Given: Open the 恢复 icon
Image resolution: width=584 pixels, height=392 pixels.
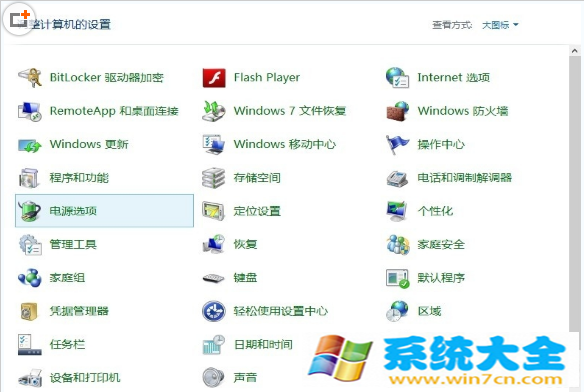Looking at the screenshot, I should coord(214,244).
